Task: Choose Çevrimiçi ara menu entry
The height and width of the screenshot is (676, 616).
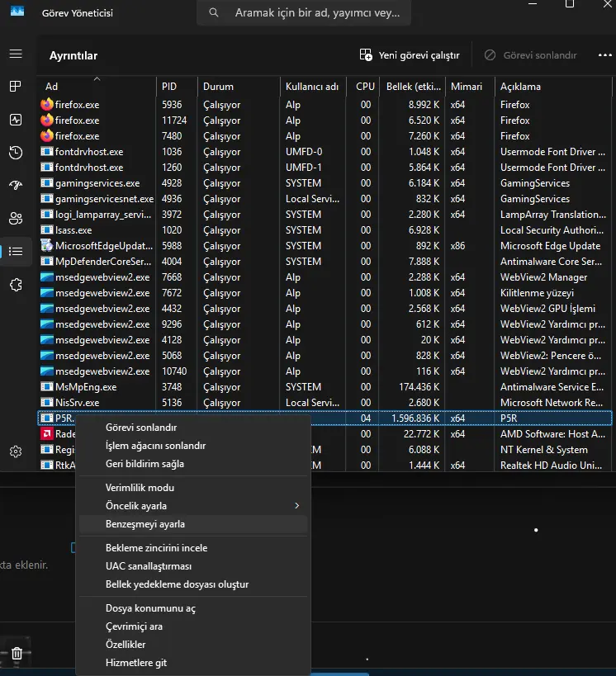Action: click(193, 626)
